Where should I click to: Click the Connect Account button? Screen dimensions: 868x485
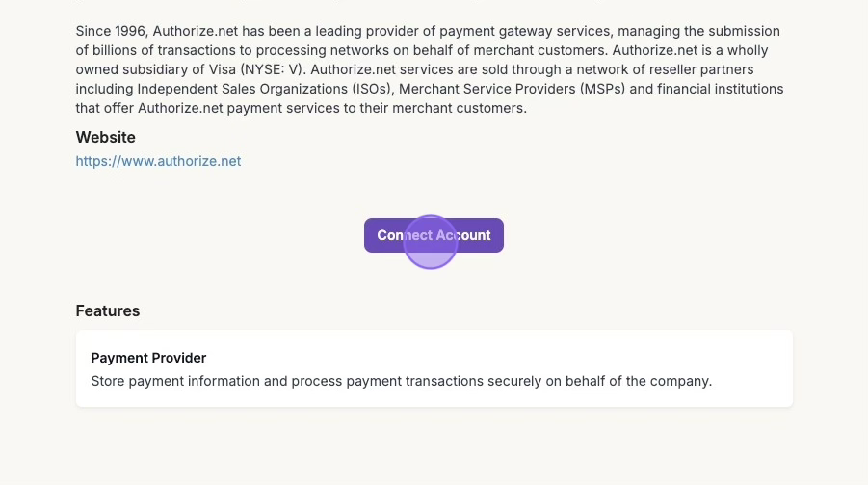pyautogui.click(x=434, y=235)
